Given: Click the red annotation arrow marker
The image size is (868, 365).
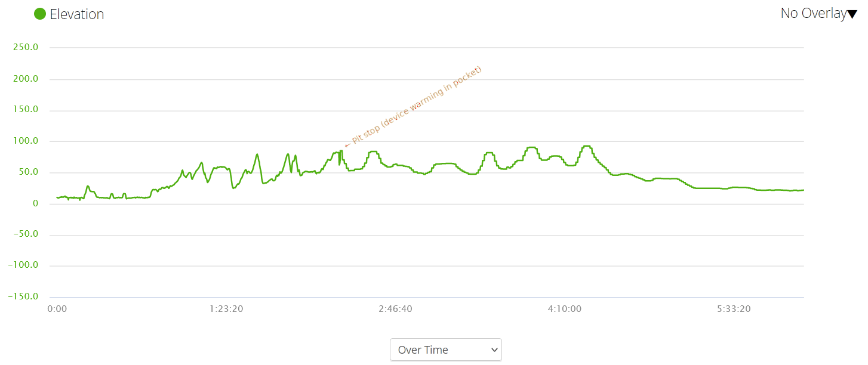Looking at the screenshot, I should coord(346,146).
